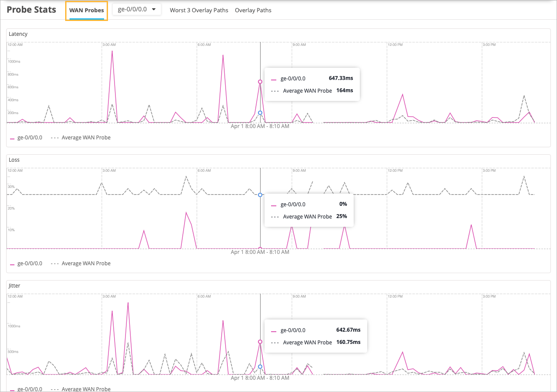Click blue average marker on Jitter chart

260,367
